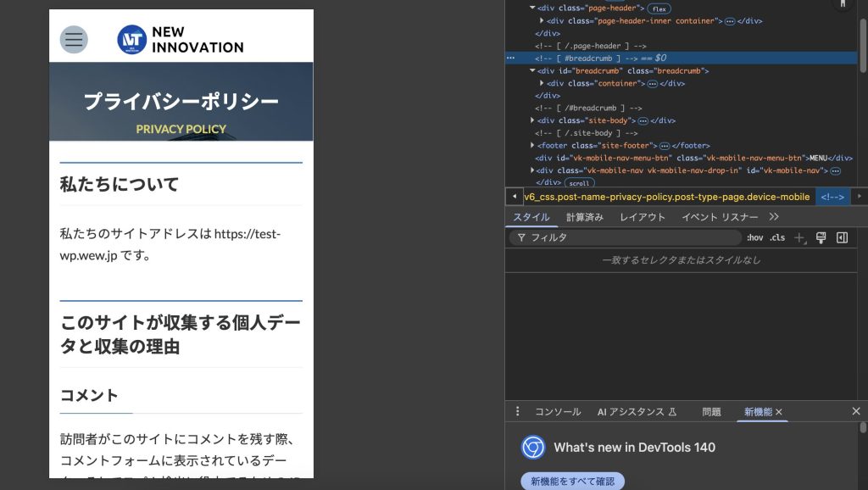Open the element rendering emulation paintbrush icon
Image resolution: width=868 pixels, height=490 pixels.
pos(821,238)
